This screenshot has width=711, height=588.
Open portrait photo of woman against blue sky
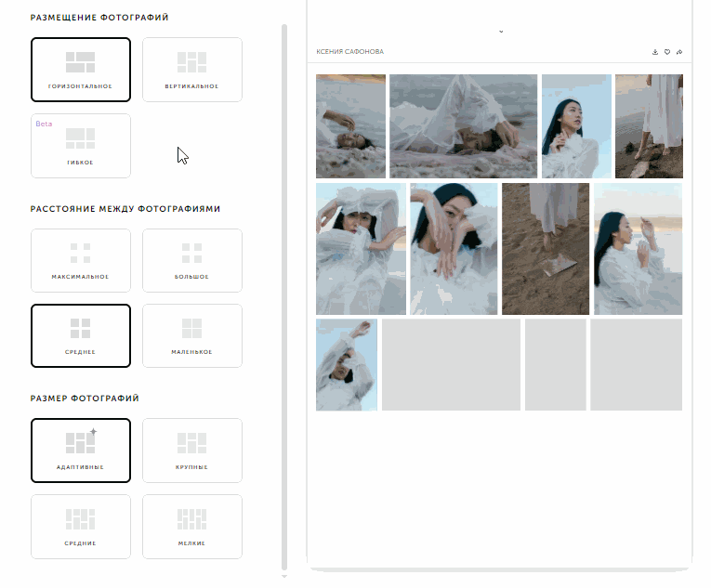[x=577, y=126]
